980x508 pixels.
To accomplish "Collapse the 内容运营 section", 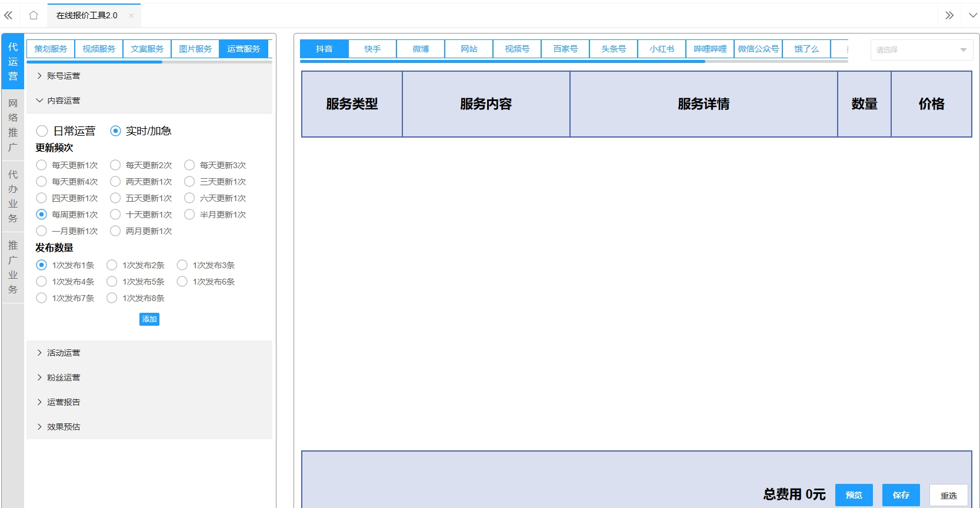I will (63, 101).
